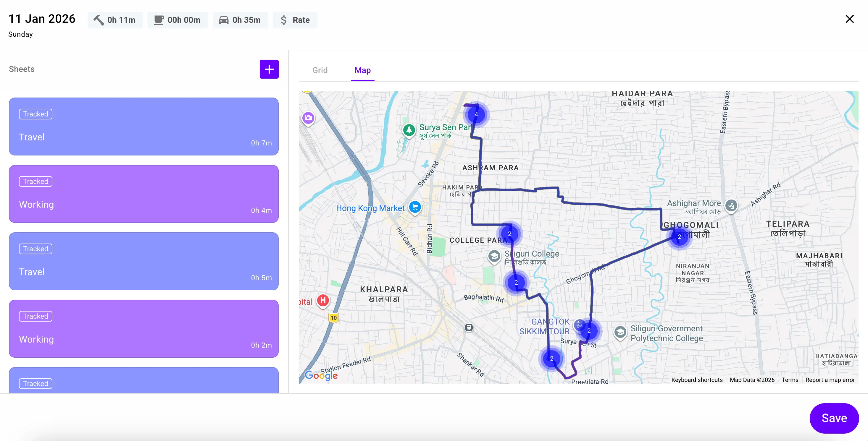The height and width of the screenshot is (441, 868).
Task: Click the Surya Sen Park tree marker
Action: [x=409, y=129]
